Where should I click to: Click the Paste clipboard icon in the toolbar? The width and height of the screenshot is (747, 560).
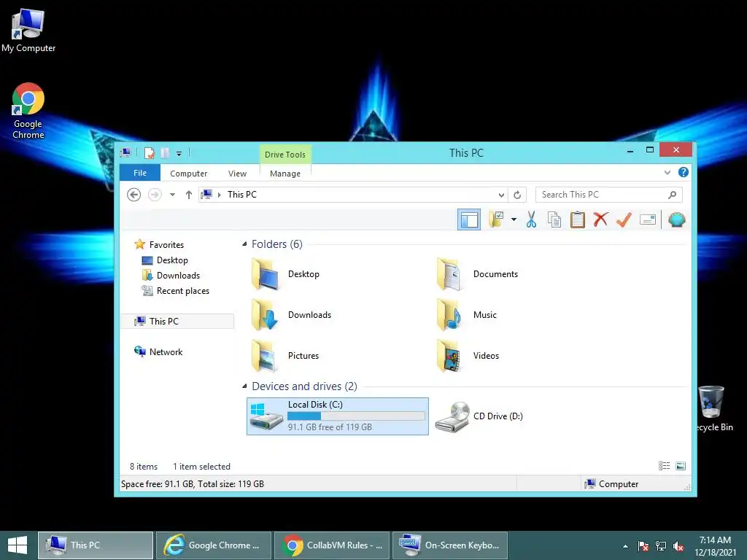[578, 219]
